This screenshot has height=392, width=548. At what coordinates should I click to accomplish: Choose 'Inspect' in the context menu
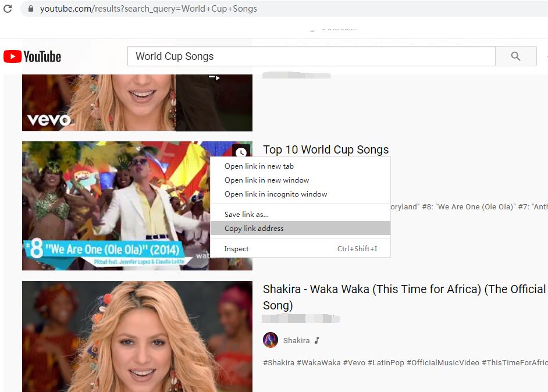300,249
